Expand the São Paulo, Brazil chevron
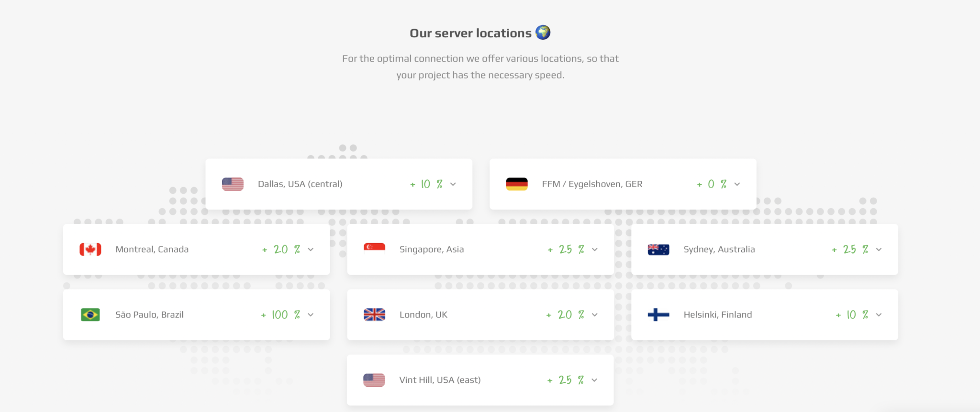The width and height of the screenshot is (980, 412). tap(311, 315)
